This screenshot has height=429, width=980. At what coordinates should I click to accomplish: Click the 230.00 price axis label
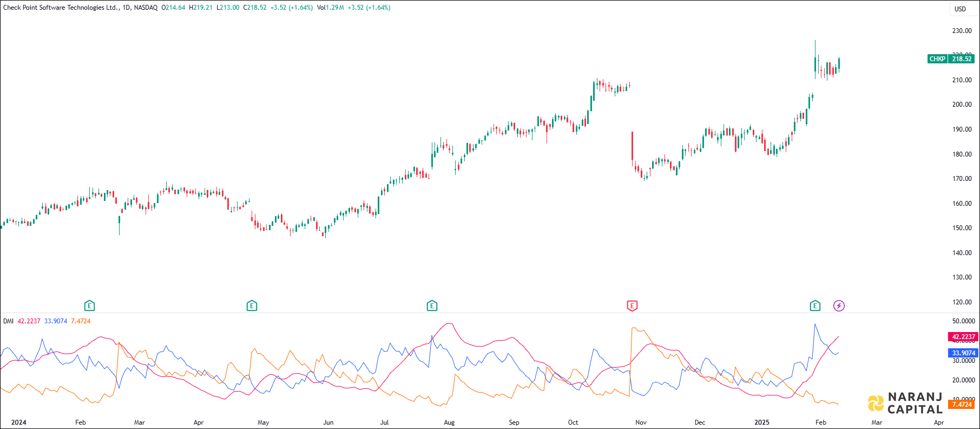[962, 31]
